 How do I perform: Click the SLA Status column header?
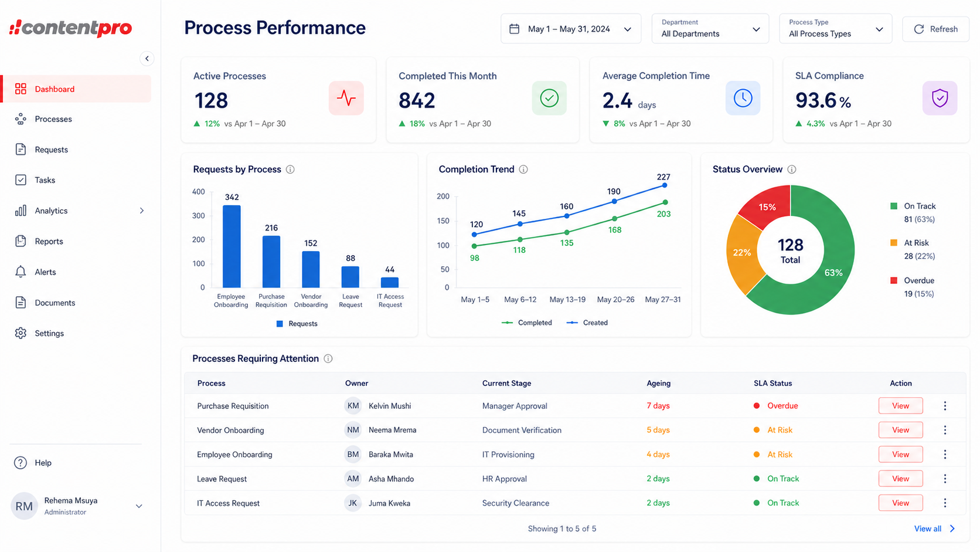click(x=773, y=383)
